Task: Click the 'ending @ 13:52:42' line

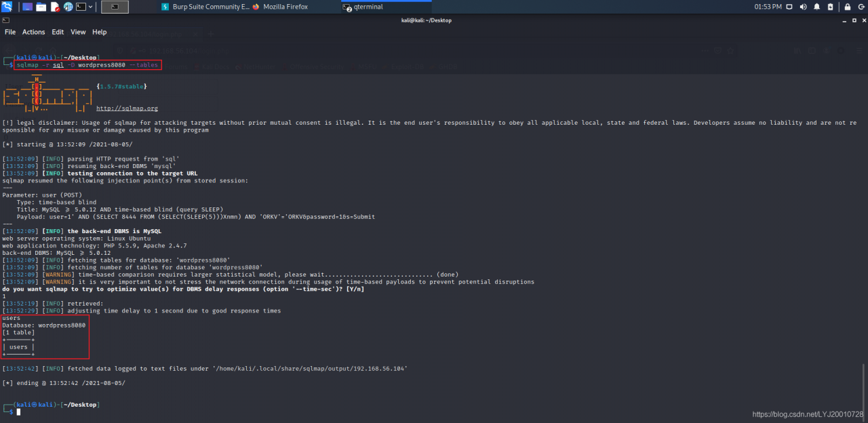Action: pyautogui.click(x=64, y=383)
